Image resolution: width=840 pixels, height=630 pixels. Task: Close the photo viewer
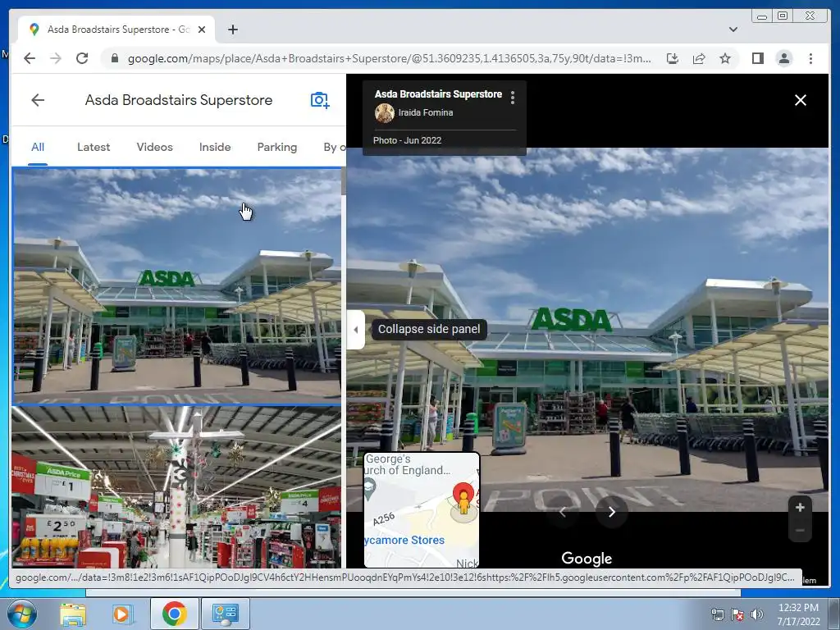coord(801,100)
